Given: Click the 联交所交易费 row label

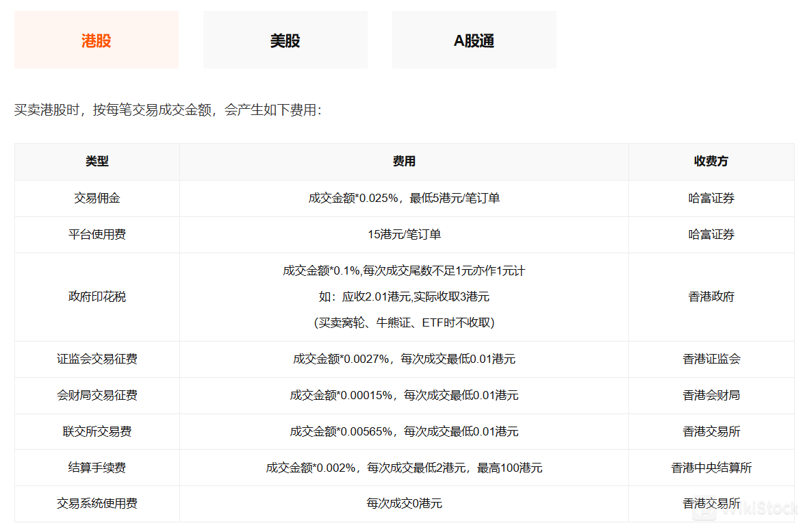Looking at the screenshot, I should pyautogui.click(x=96, y=431).
